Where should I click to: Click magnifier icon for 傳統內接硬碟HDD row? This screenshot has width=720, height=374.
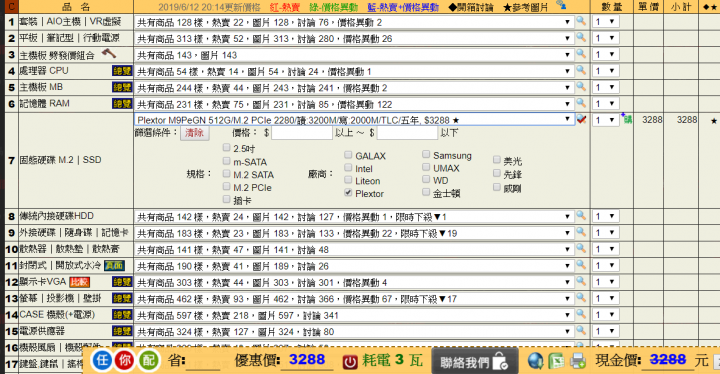581,215
